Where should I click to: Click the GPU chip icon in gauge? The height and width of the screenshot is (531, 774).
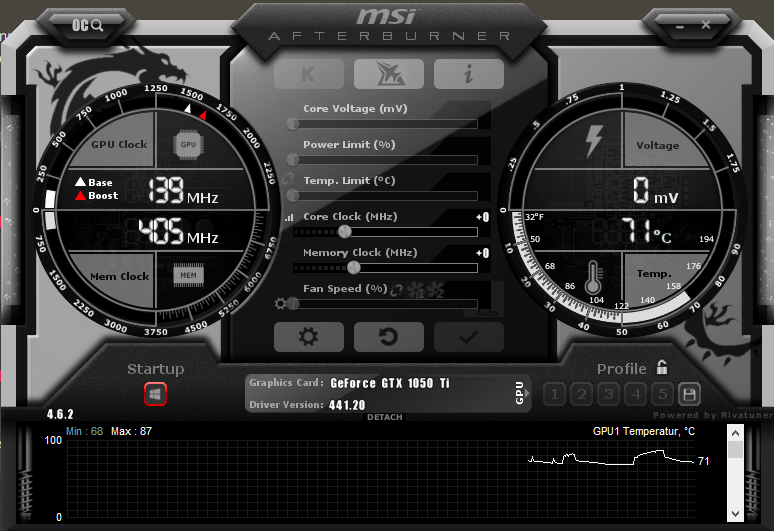pyautogui.click(x=188, y=145)
